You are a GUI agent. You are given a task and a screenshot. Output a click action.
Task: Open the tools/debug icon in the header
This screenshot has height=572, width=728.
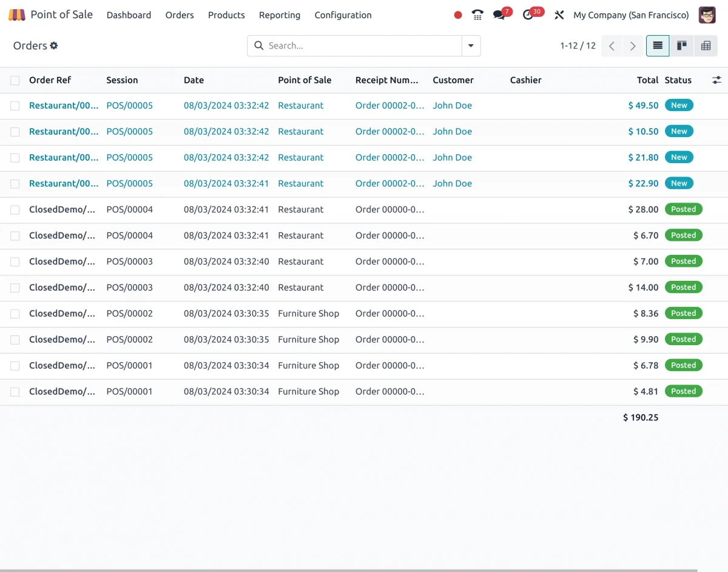pos(559,15)
